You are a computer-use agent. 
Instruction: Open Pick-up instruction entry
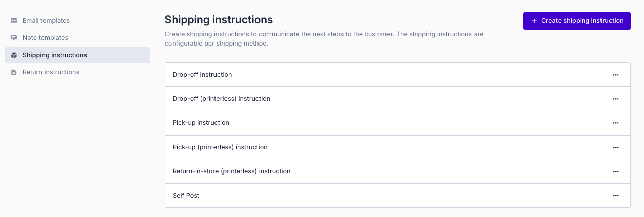[x=200, y=123]
